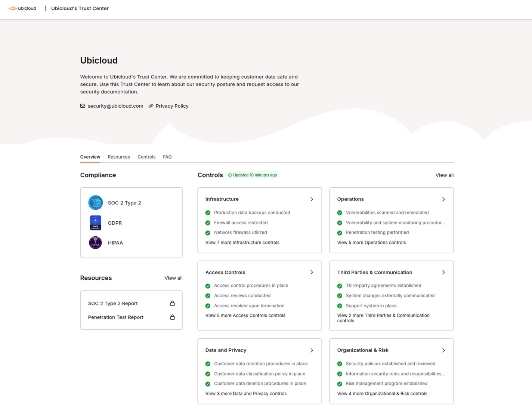Select the Overview tab
The height and width of the screenshot is (412, 532).
[x=90, y=157]
